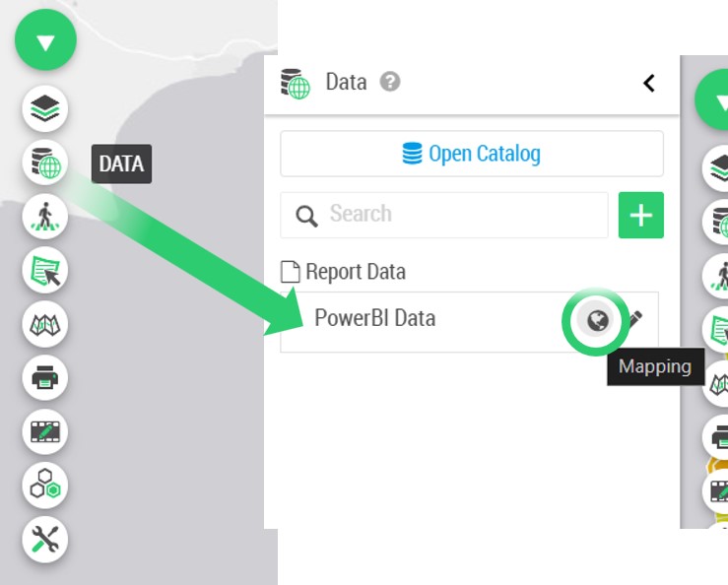Click the globe Mapping icon for PowerBI Data
Screen dimensions: 728x585
(597, 320)
